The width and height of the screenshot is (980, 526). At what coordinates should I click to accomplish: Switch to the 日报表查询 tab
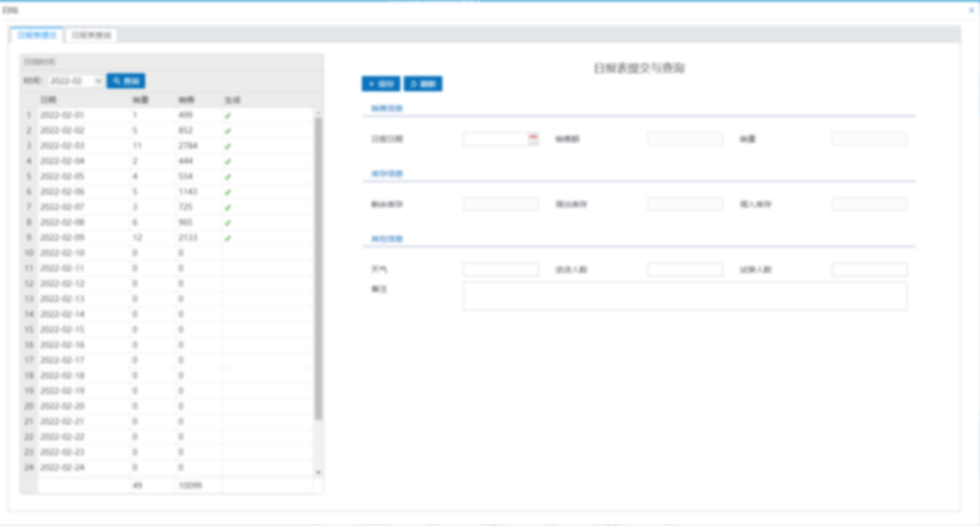point(91,35)
